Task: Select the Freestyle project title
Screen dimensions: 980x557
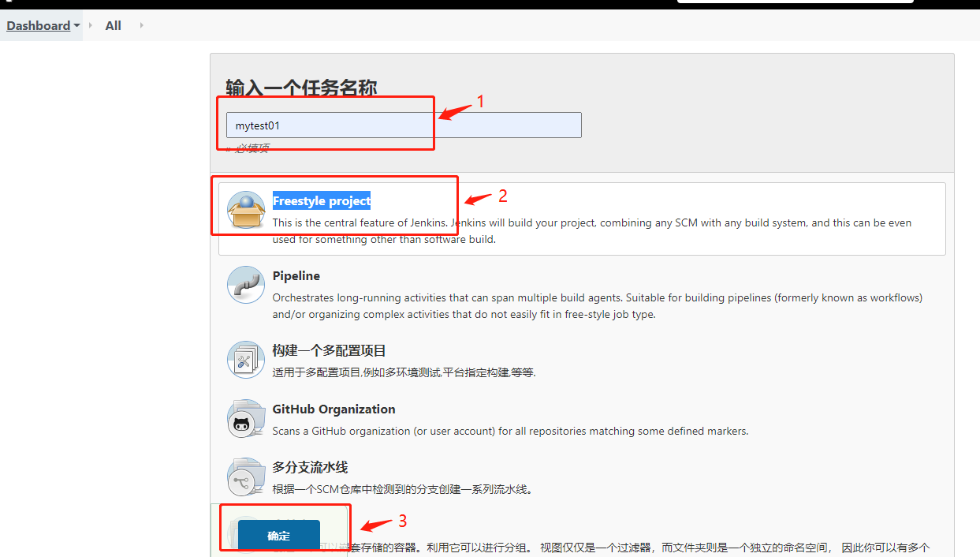Action: [322, 201]
